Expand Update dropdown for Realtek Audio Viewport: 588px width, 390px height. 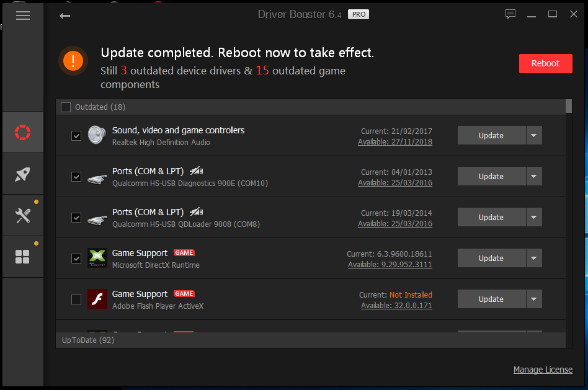point(534,135)
